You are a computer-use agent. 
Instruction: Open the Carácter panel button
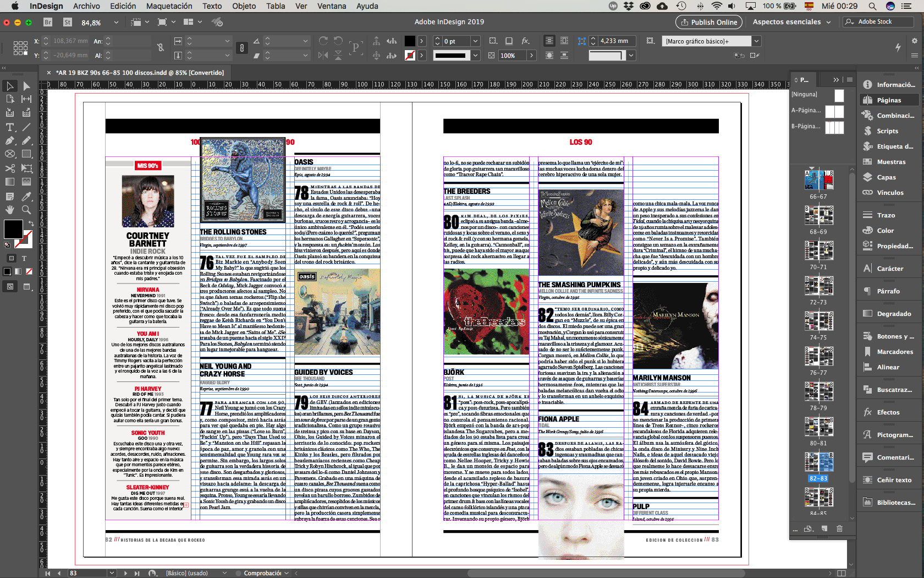[889, 269]
